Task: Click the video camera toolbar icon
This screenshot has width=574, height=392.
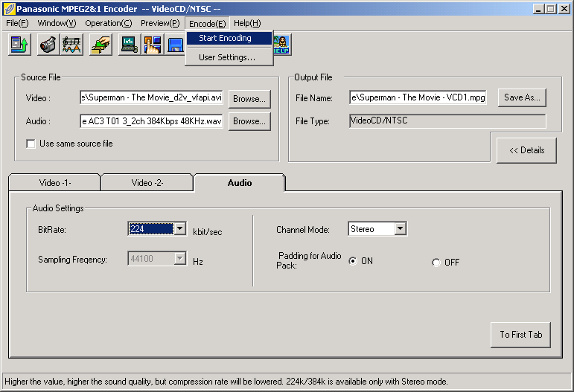Action: [48, 45]
